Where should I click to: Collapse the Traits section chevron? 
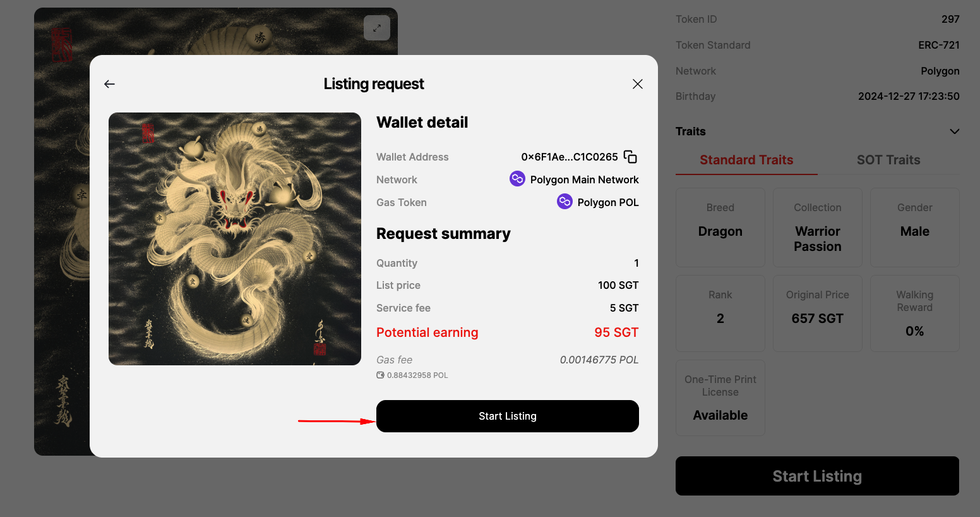coord(955,131)
